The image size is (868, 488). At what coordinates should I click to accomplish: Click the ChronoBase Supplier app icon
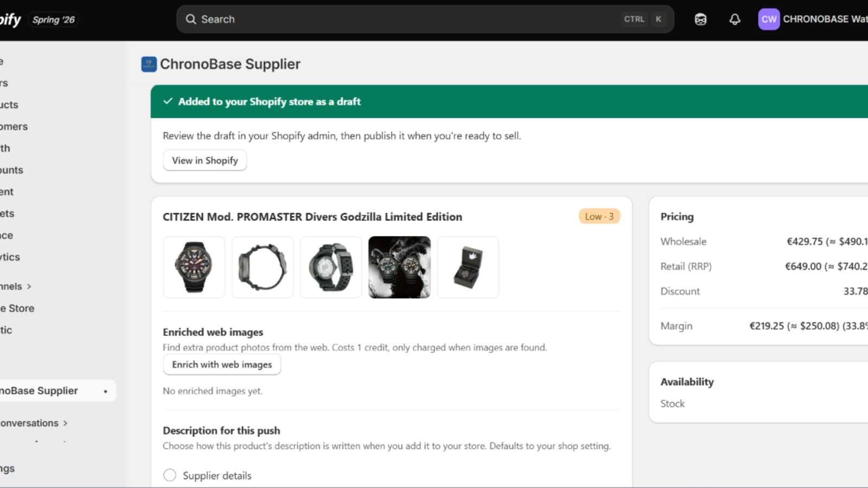[149, 65]
